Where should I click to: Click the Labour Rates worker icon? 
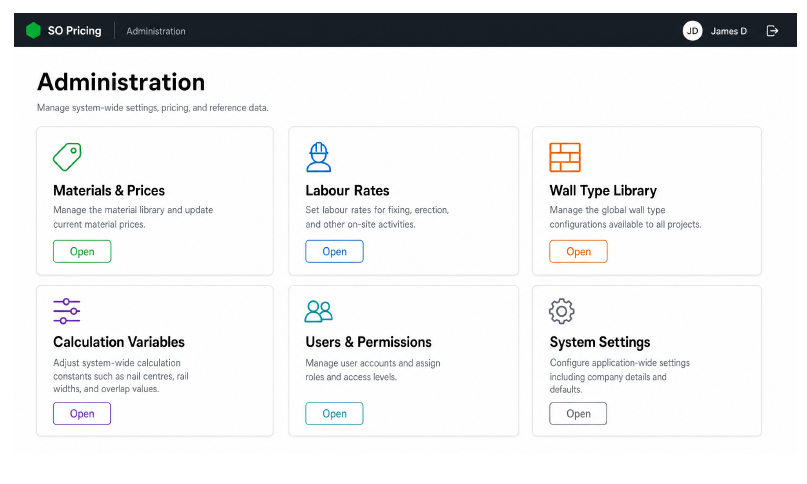[319, 157]
